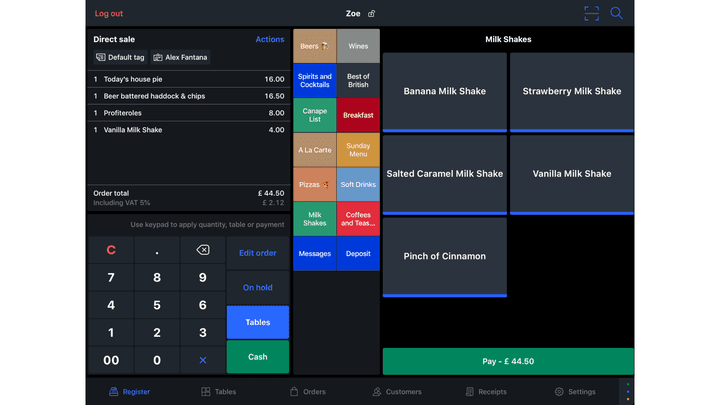
Task: Go to the Customers tab
Action: (397, 392)
